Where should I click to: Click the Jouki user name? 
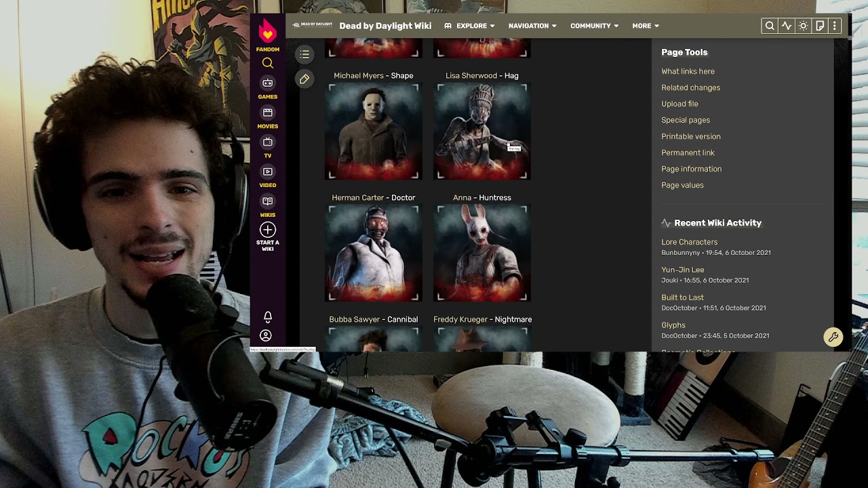tap(669, 280)
